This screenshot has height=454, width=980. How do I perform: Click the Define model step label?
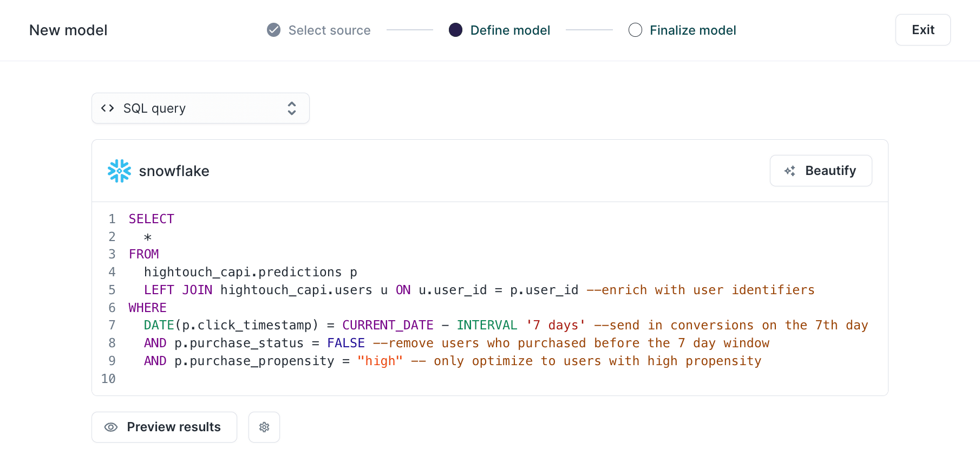(x=510, y=30)
